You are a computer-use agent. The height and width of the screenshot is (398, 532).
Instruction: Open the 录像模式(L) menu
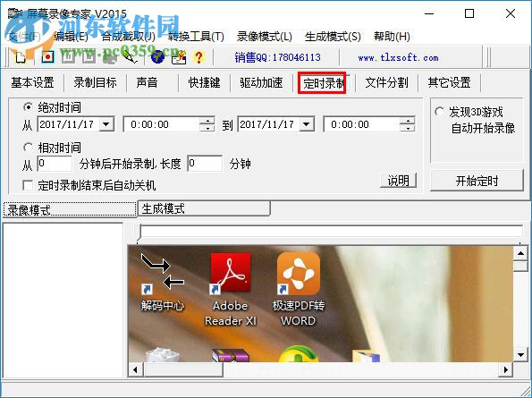pos(265,37)
